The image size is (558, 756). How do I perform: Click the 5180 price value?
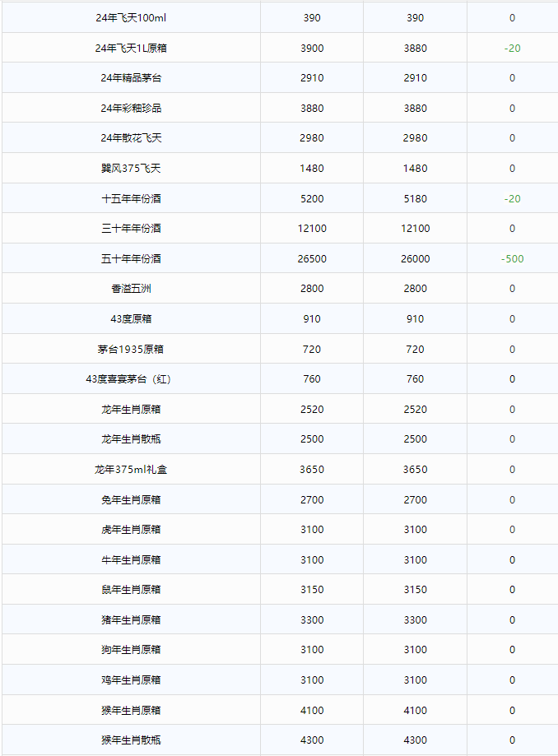(x=416, y=199)
